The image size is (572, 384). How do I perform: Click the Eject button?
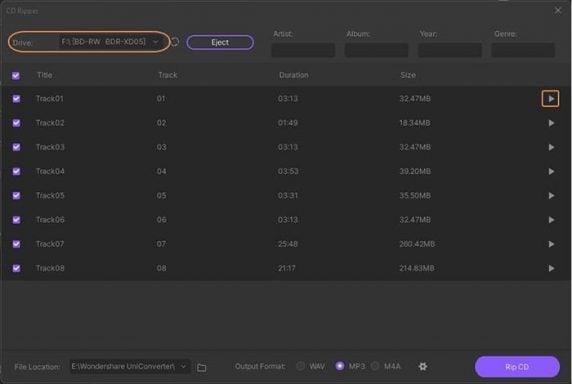point(220,42)
